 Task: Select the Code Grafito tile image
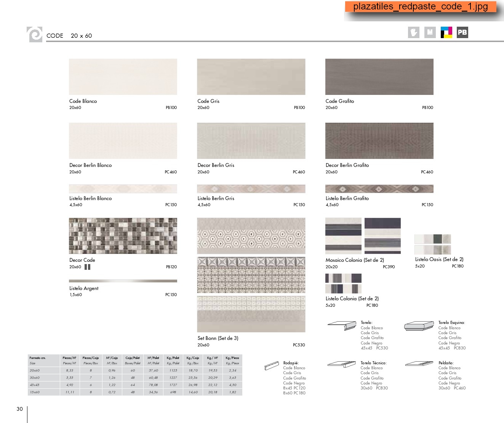point(379,77)
